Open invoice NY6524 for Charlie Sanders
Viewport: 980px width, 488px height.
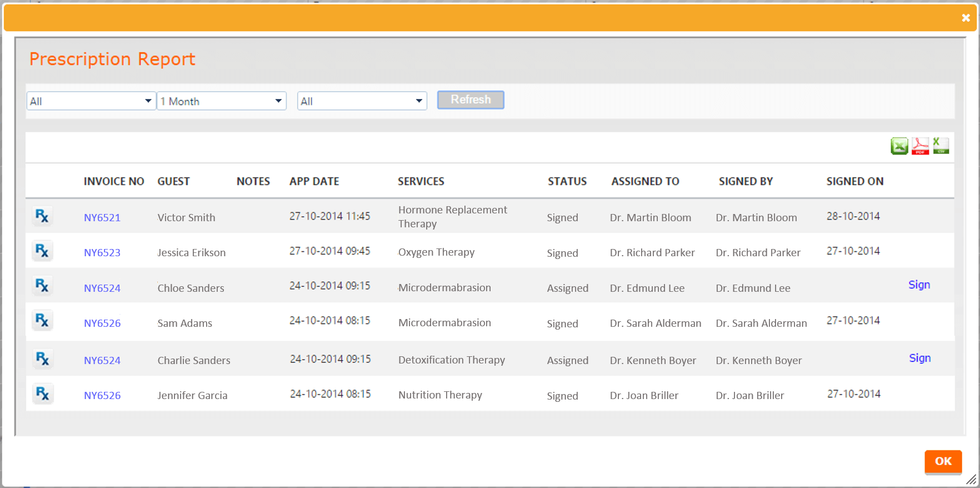102,360
